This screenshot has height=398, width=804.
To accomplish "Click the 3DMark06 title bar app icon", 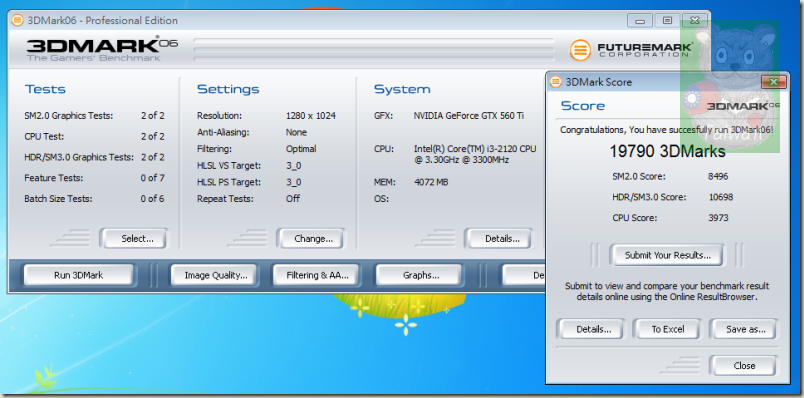I will point(17,21).
